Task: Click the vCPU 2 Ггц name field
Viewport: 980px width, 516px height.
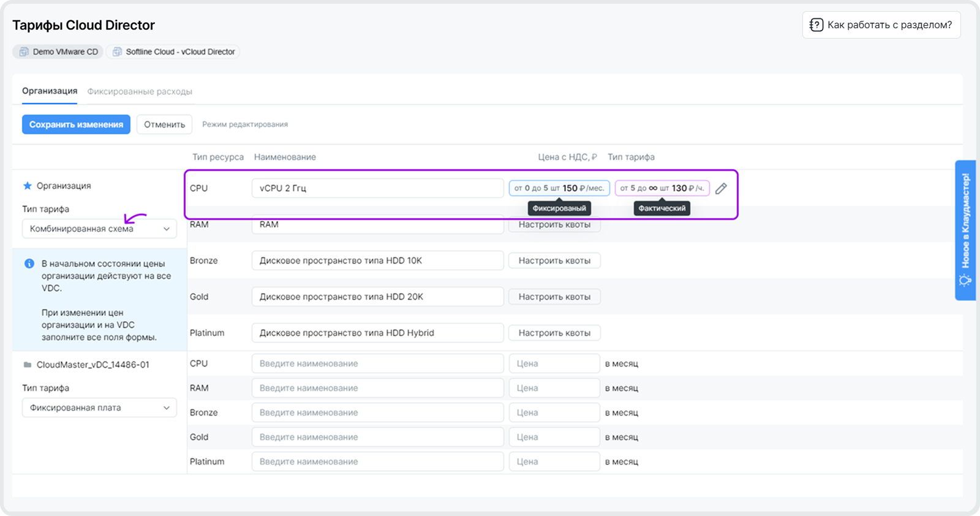Action: pos(377,188)
